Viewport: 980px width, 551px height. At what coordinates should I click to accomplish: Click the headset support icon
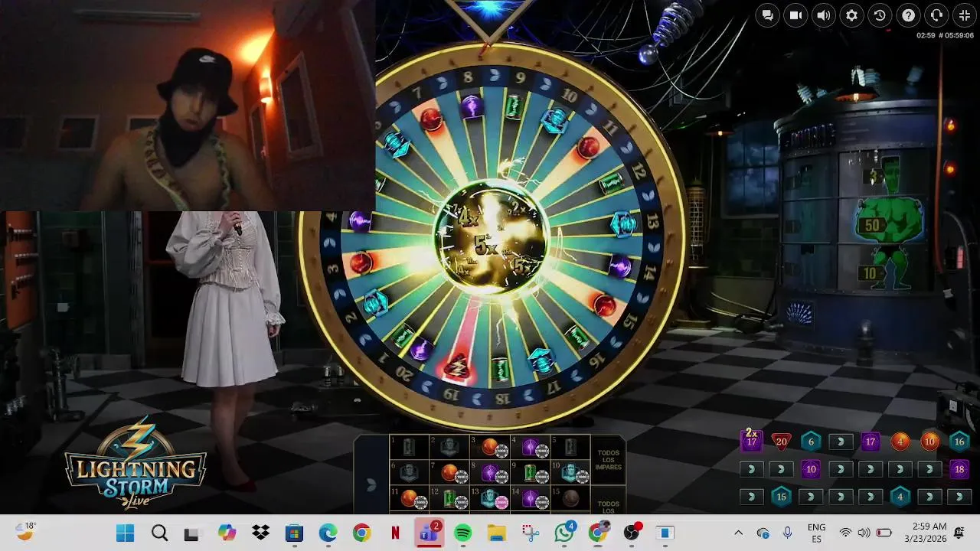click(936, 15)
